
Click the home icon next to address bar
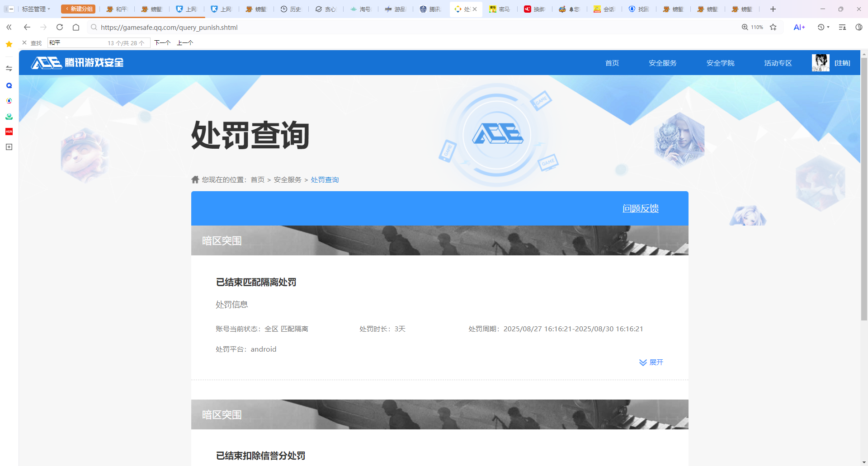(75, 27)
